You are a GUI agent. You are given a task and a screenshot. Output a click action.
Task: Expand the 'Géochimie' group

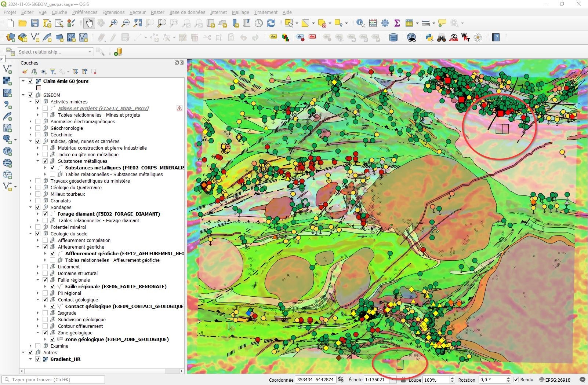point(30,134)
